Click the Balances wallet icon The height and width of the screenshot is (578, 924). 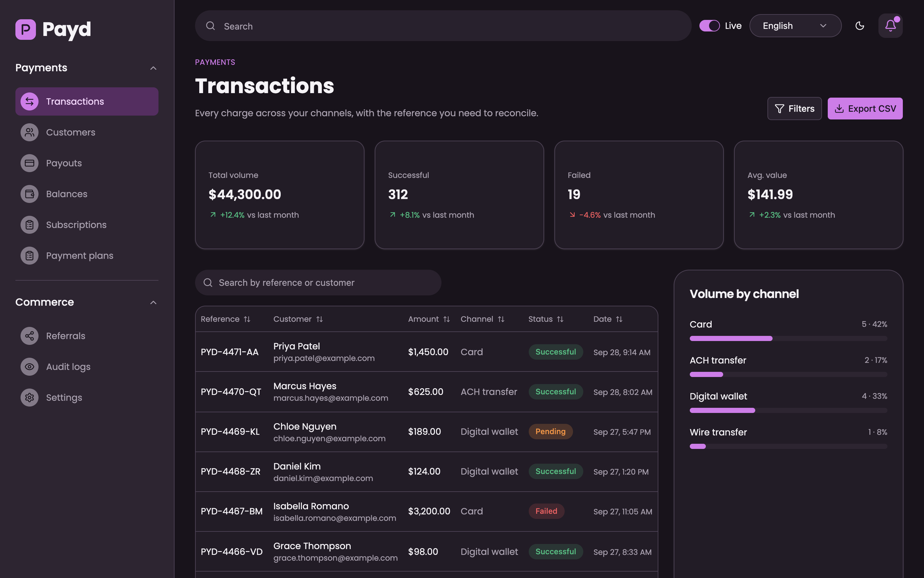point(30,194)
